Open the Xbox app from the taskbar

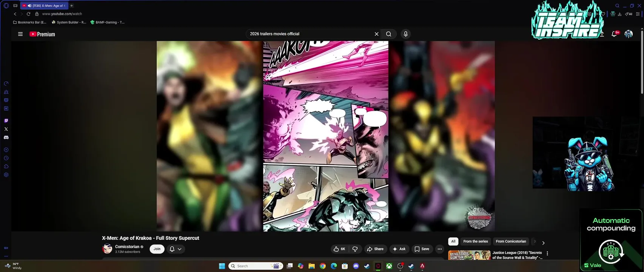[389, 266]
